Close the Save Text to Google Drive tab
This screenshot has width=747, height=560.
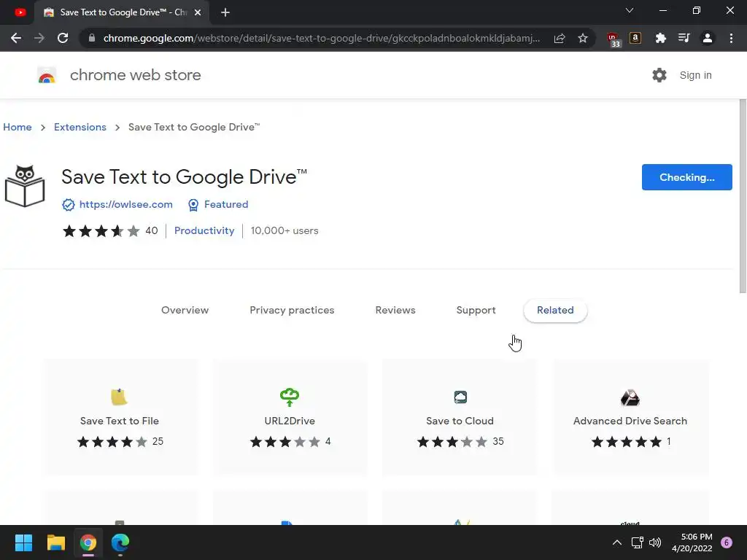pyautogui.click(x=197, y=12)
